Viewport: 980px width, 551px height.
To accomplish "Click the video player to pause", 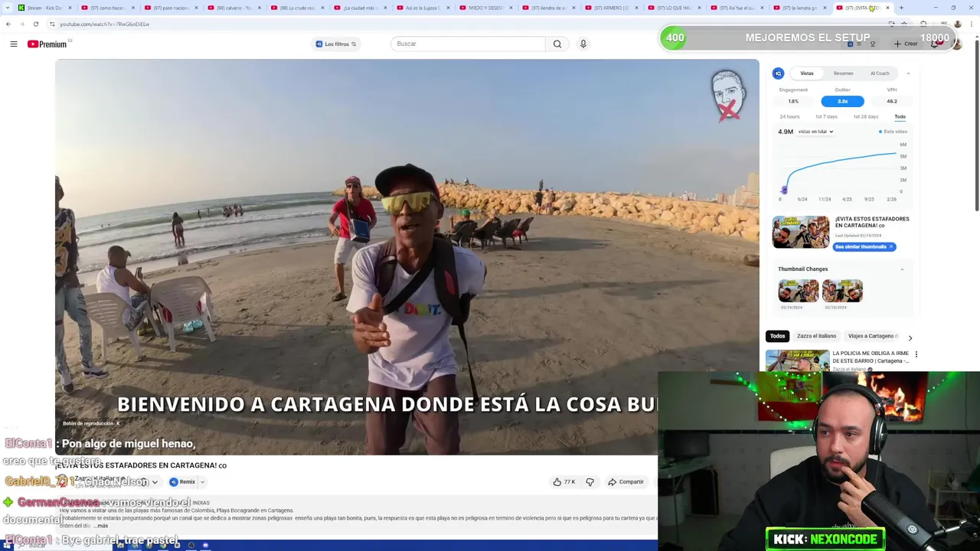I will [x=407, y=256].
